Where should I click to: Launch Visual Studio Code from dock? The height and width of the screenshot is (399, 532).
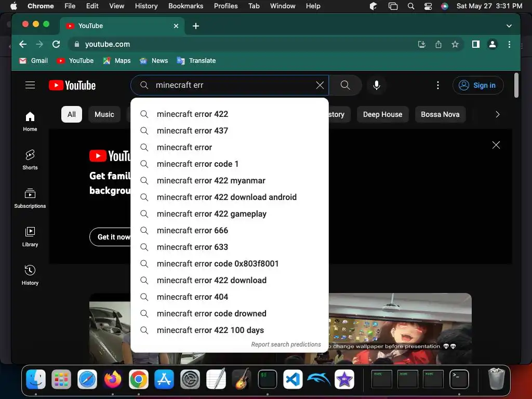pos(293,379)
